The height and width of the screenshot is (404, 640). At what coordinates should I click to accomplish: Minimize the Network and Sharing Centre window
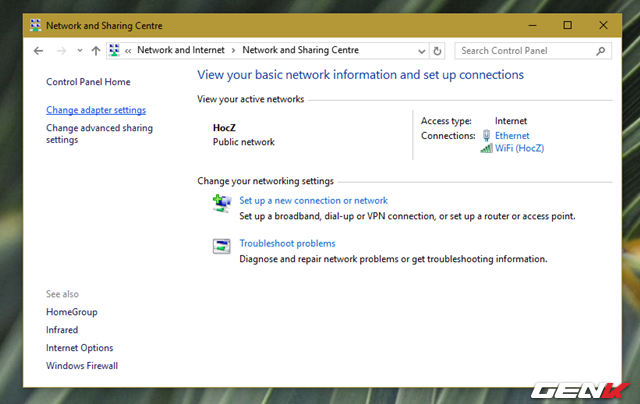(532, 25)
